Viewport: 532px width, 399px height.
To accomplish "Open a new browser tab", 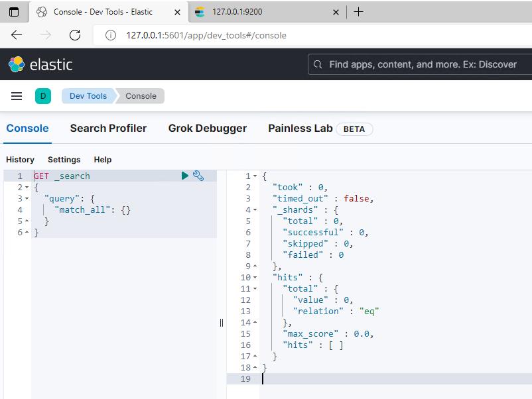I will [358, 12].
